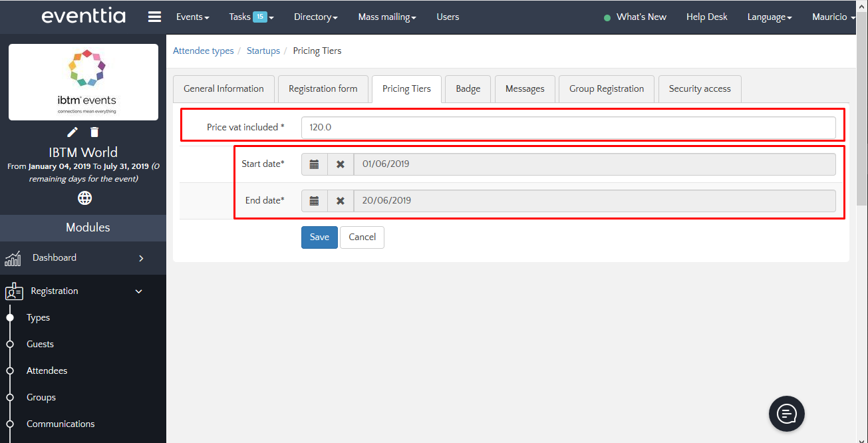Go to Attendee types breadcrumb link

click(x=203, y=51)
